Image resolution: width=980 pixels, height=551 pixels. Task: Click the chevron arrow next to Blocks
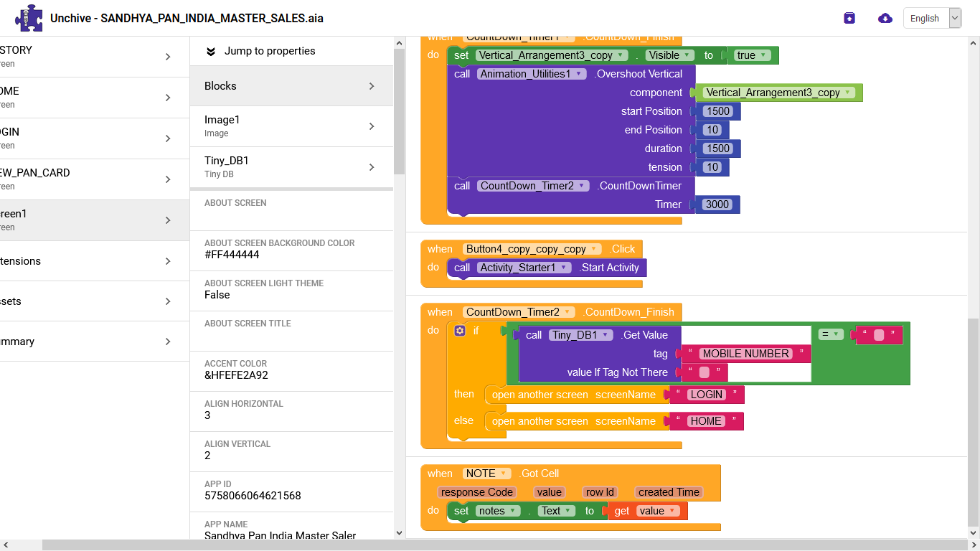coord(372,86)
